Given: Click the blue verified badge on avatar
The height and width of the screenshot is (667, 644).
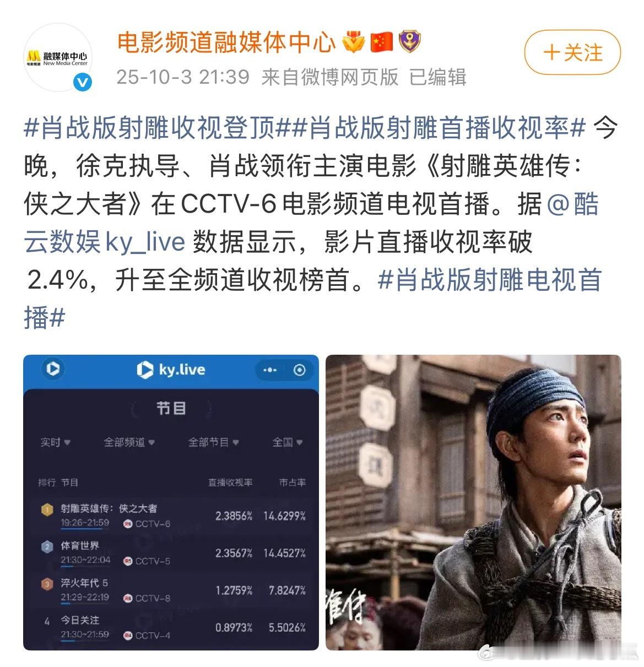Looking at the screenshot, I should 83,83.
